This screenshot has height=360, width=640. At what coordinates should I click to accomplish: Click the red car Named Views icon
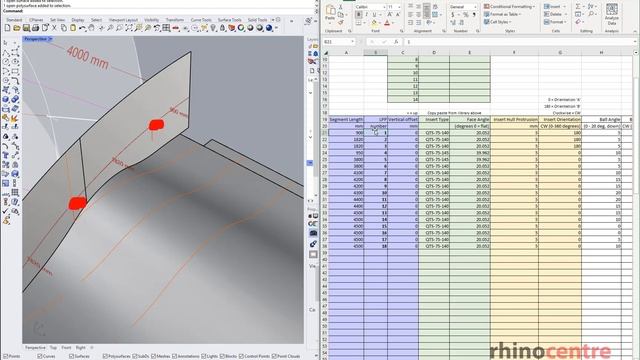point(176,28)
